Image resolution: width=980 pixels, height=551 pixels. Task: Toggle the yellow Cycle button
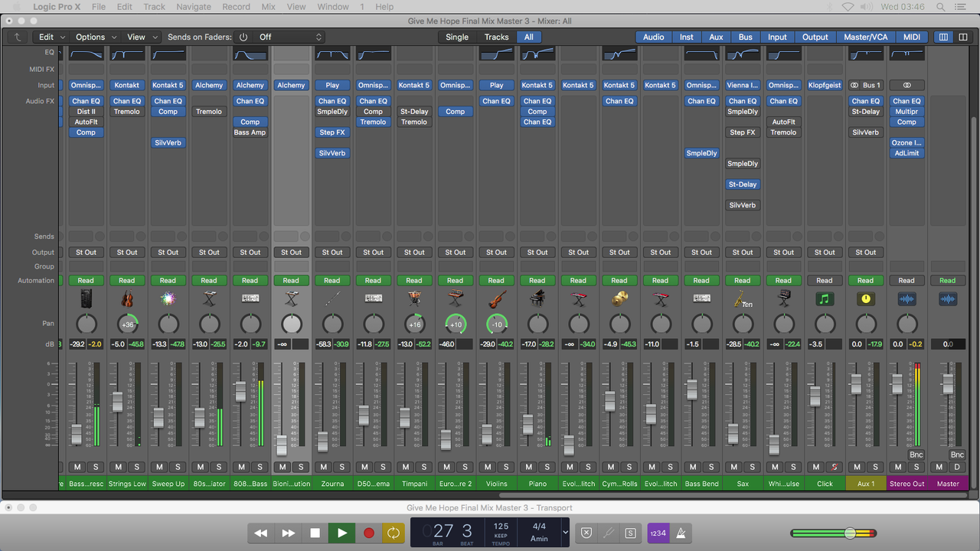coord(394,533)
